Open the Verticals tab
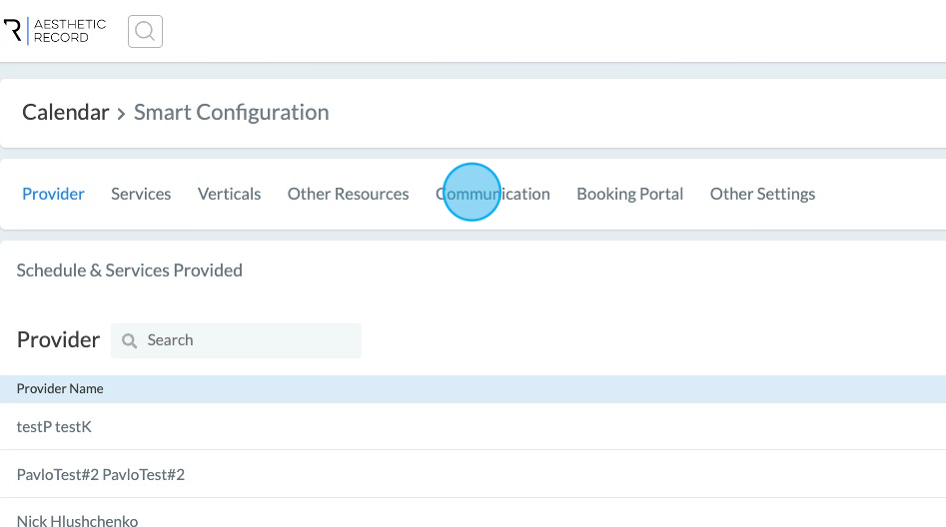Screen dimensions: 946x527 pyautogui.click(x=229, y=194)
